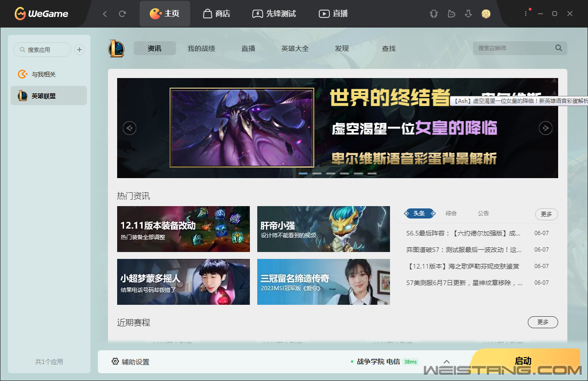This screenshot has height=381, width=588.
Task: Select the last banner page indicator
Action: click(x=372, y=174)
